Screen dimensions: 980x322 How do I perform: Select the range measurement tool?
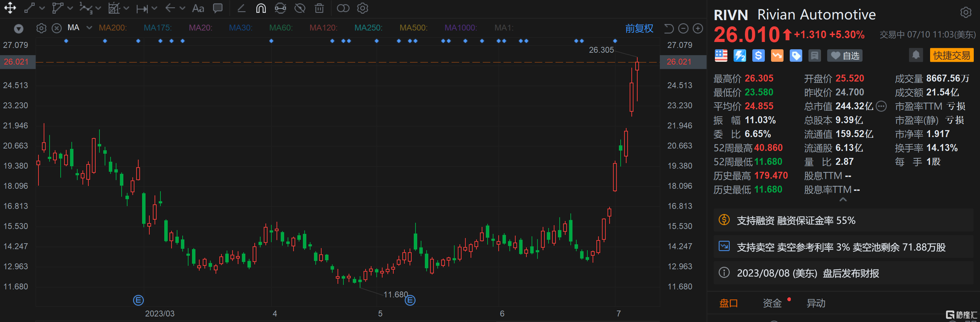click(142, 8)
